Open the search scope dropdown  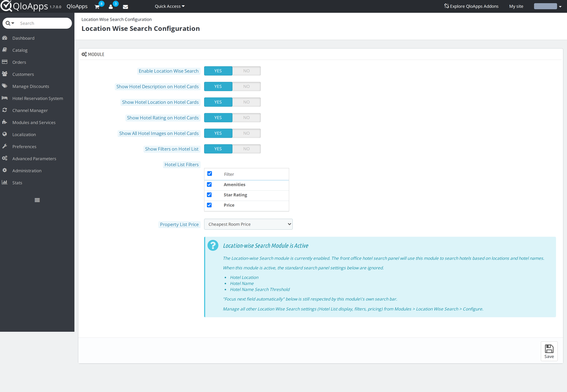10,23
